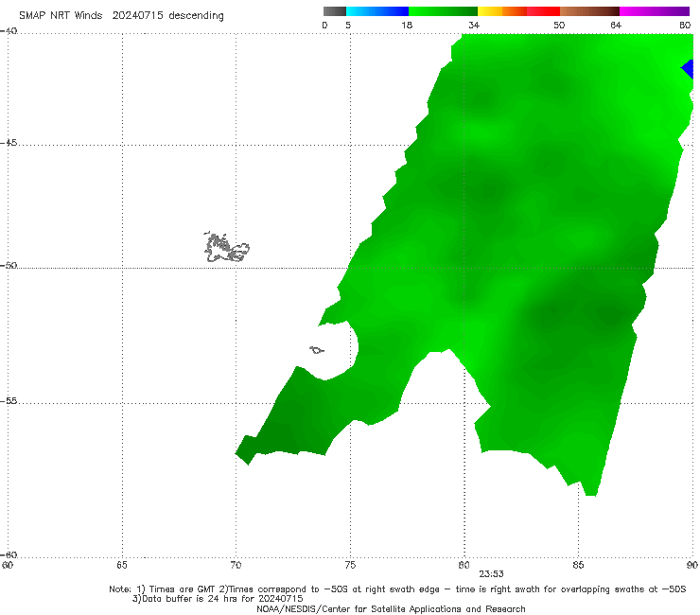
Task: Click the gray segment of the color bar
Action: (x=335, y=11)
